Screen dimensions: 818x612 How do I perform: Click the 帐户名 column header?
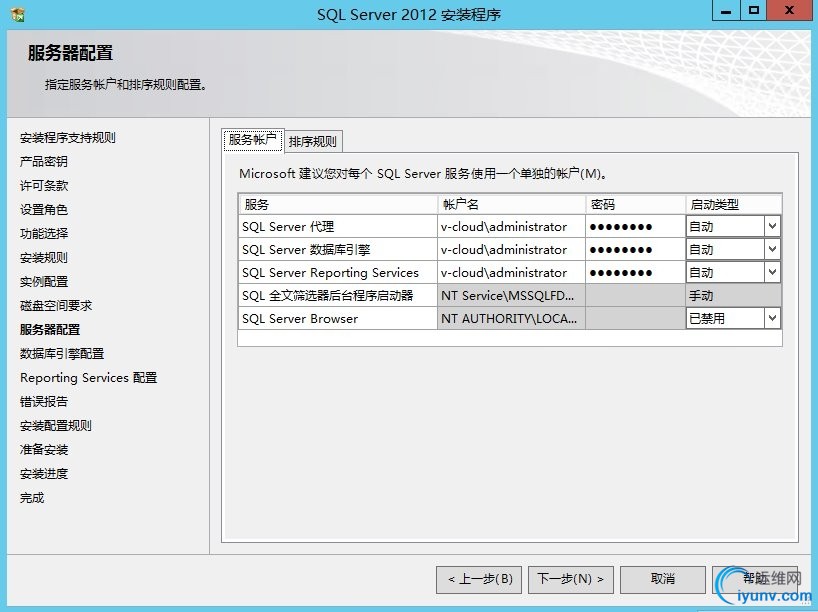point(511,205)
